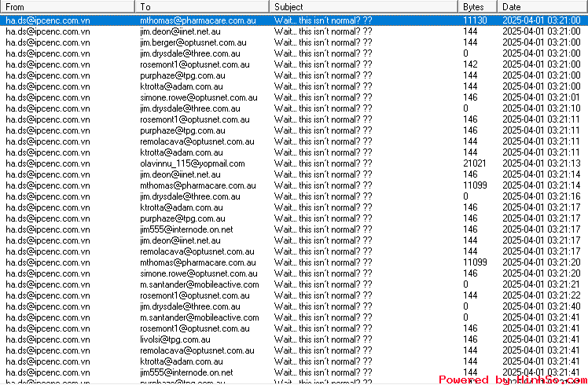Click the date 2025-04-01 03:21:10
Image resolution: width=588 pixels, height=385 pixels.
[x=541, y=108]
